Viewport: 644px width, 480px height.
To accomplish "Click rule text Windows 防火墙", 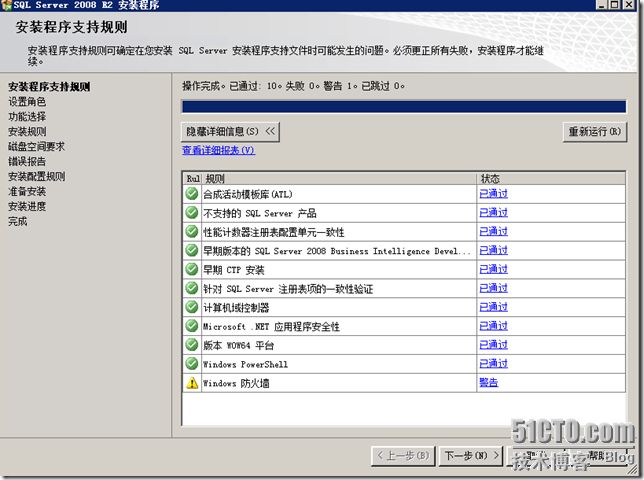I will tap(236, 383).
